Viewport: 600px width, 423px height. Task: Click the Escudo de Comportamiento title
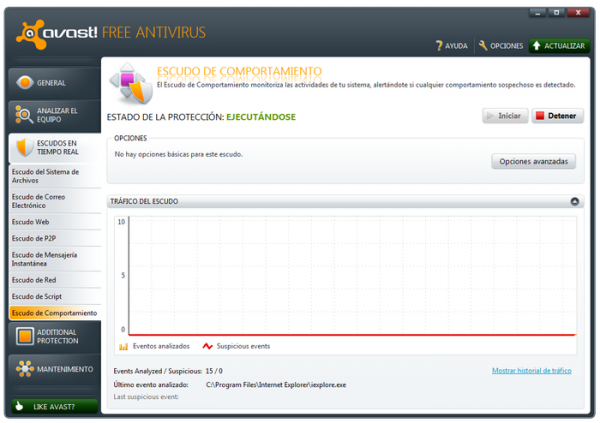pyautogui.click(x=239, y=71)
